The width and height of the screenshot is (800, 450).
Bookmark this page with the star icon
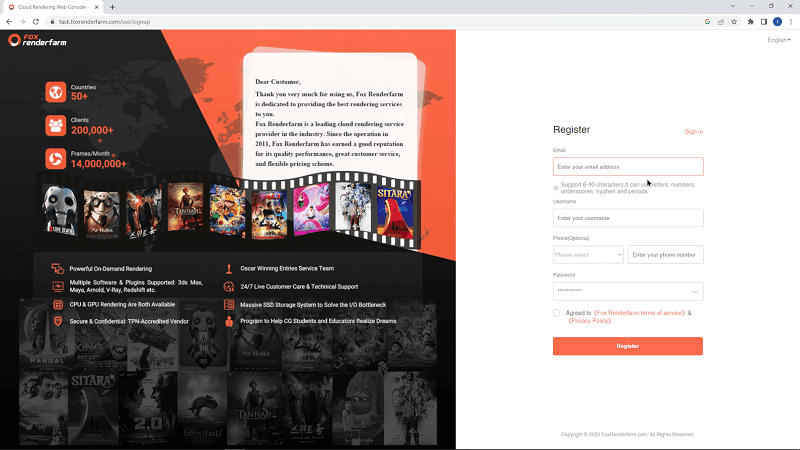[x=734, y=21]
